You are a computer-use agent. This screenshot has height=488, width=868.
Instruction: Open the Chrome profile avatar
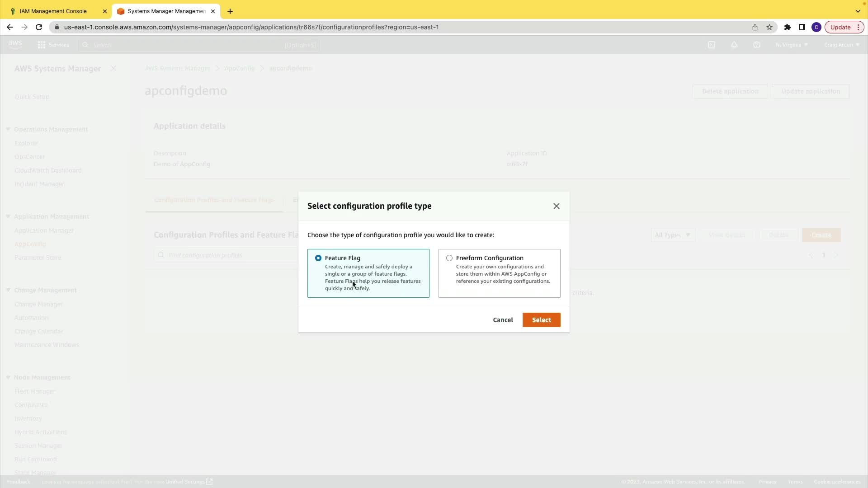pyautogui.click(x=816, y=27)
